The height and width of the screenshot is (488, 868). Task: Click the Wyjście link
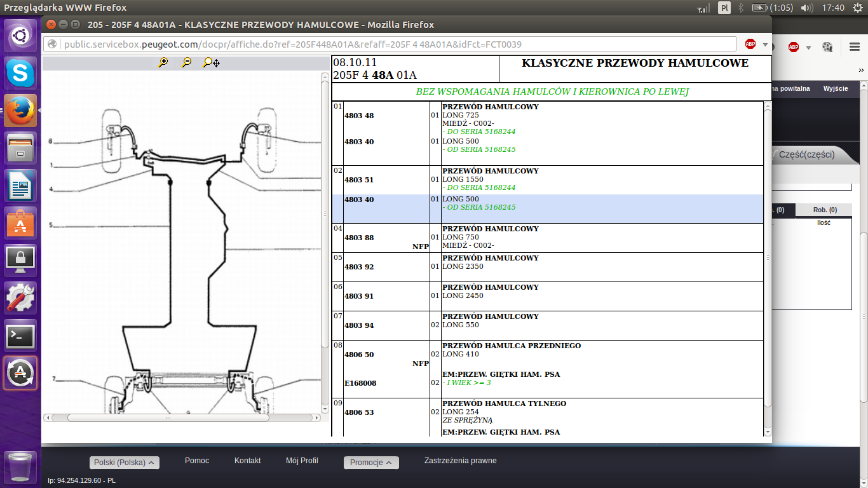point(836,89)
